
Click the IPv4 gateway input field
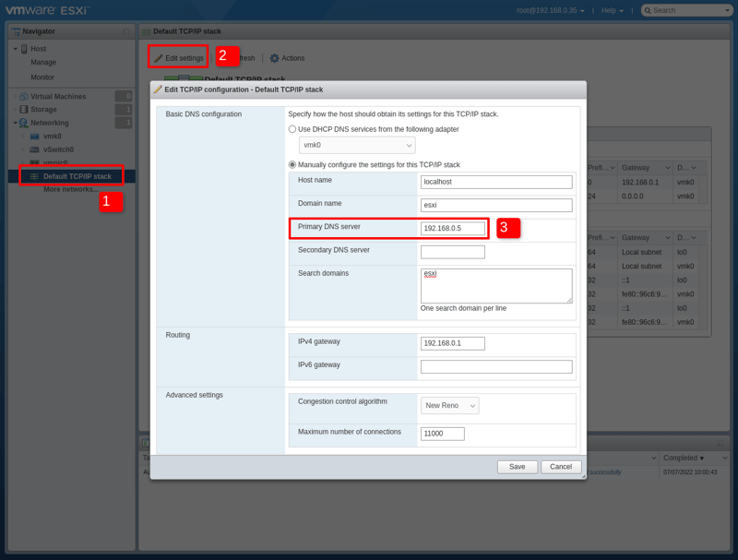point(453,343)
